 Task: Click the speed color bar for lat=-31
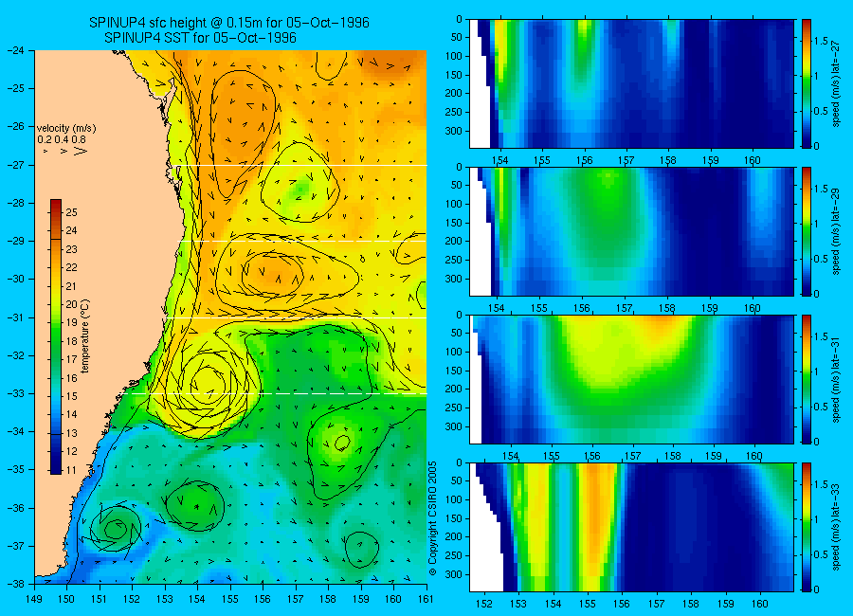pos(806,379)
